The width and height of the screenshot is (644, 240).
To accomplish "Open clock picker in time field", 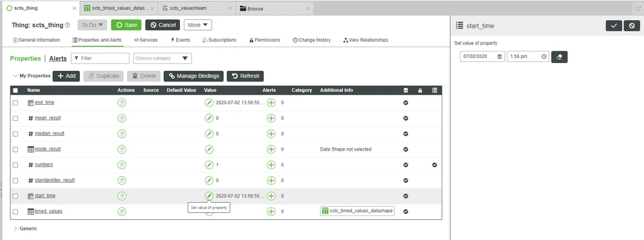I will [x=544, y=57].
